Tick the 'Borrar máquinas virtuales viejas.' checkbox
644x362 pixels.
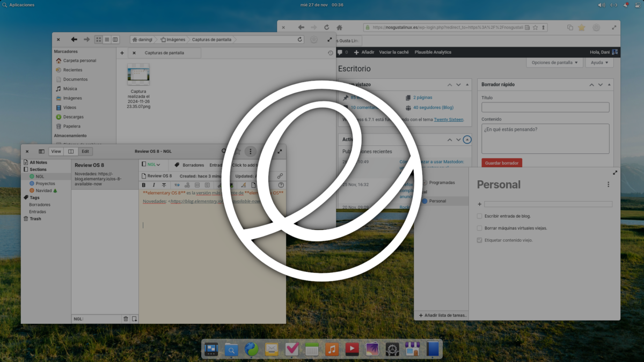click(x=479, y=228)
